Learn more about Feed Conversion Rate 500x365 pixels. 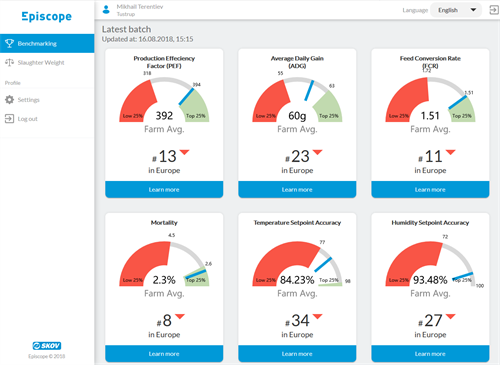[430, 189]
